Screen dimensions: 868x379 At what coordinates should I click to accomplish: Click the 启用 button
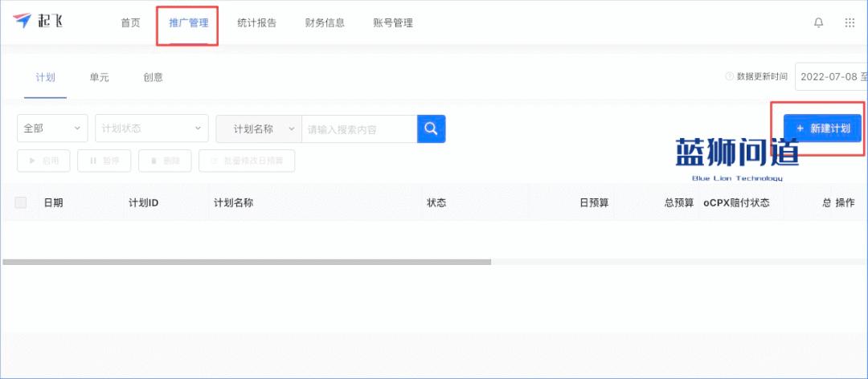[x=43, y=161]
